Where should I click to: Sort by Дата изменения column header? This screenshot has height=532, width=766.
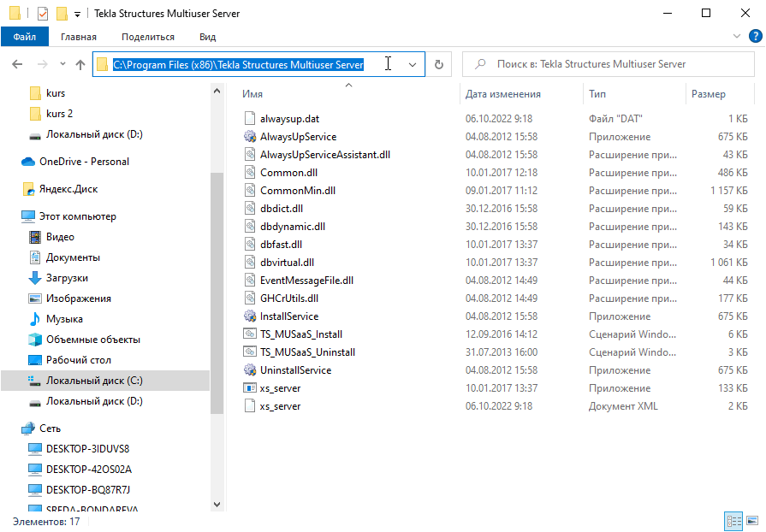click(502, 94)
